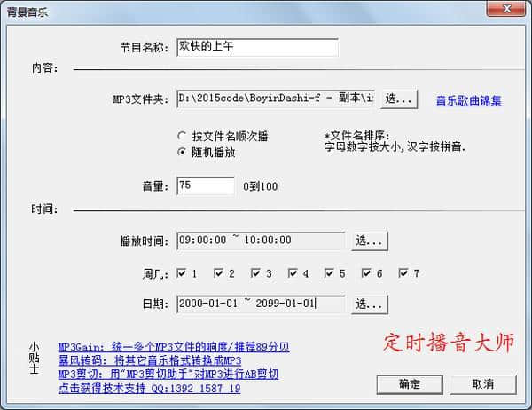Click the MP3文件夹 path field
532x410 pixels.
point(276,99)
